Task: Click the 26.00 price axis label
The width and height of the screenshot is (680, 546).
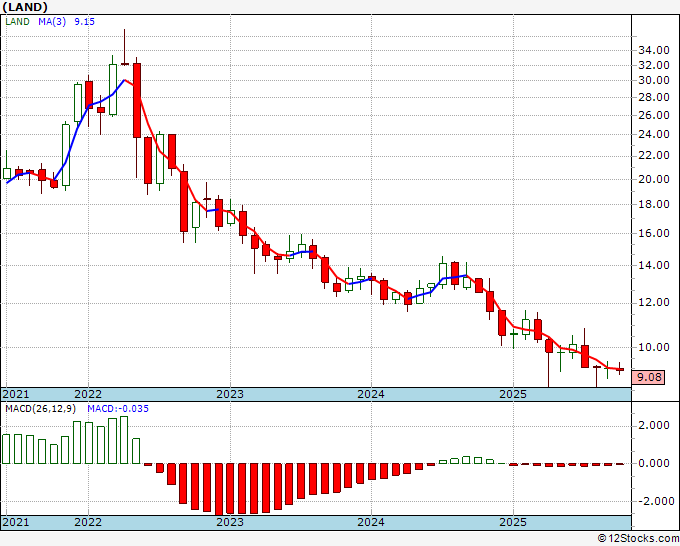Action: pos(654,115)
